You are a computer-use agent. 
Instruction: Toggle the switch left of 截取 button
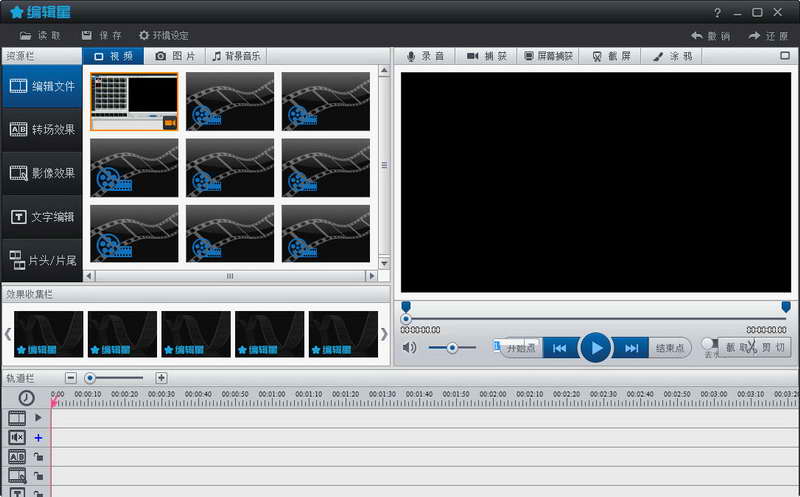click(709, 343)
